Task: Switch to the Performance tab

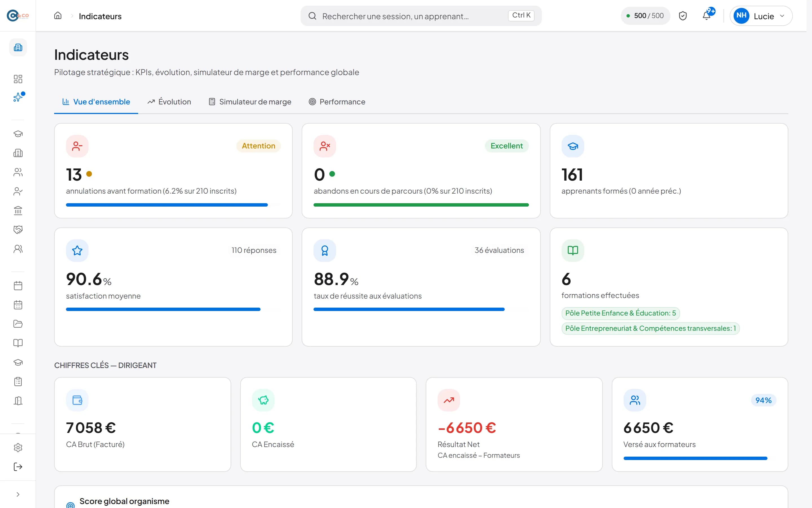Action: 337,102
